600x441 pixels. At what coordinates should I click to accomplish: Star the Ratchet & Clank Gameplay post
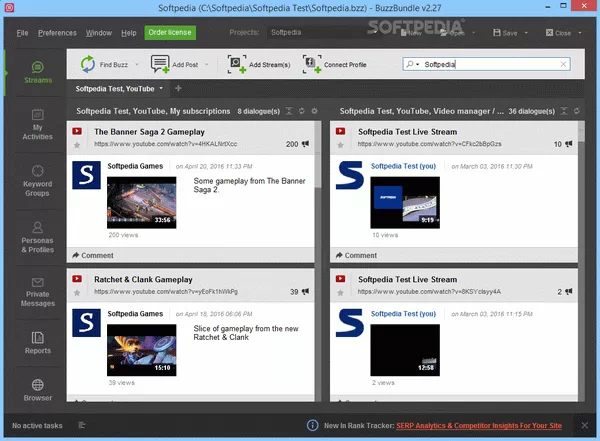pyautogui.click(x=77, y=293)
